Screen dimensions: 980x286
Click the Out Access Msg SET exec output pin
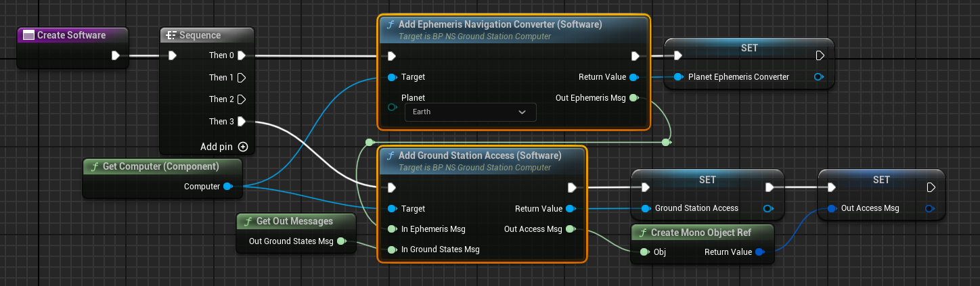[x=931, y=187]
